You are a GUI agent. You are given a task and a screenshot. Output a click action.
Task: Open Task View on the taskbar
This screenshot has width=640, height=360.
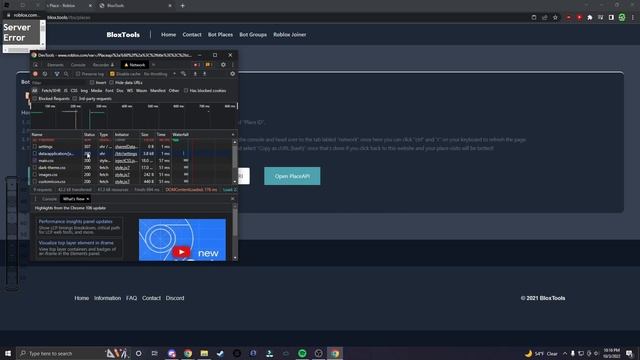click(155, 353)
